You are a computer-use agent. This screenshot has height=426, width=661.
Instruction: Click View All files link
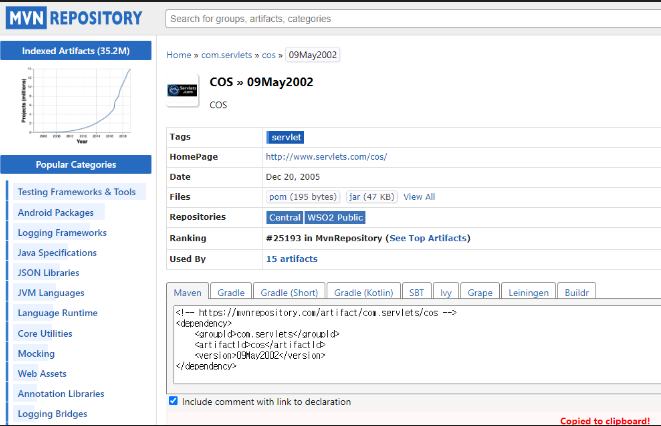click(x=419, y=197)
